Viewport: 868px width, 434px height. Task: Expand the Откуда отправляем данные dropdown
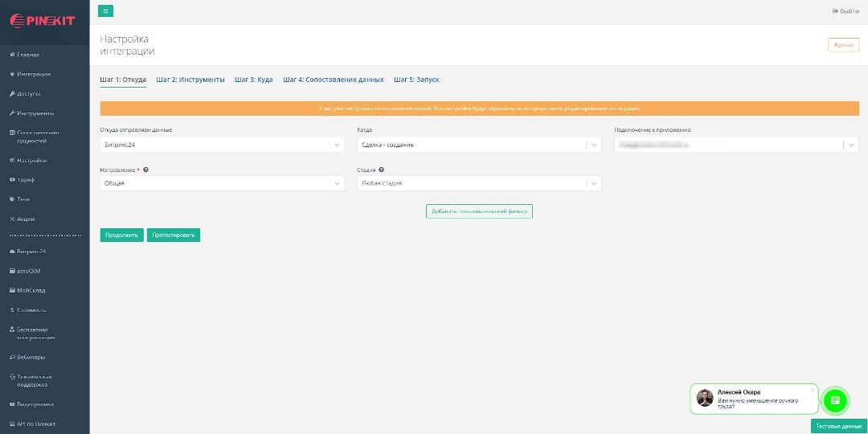tap(222, 145)
